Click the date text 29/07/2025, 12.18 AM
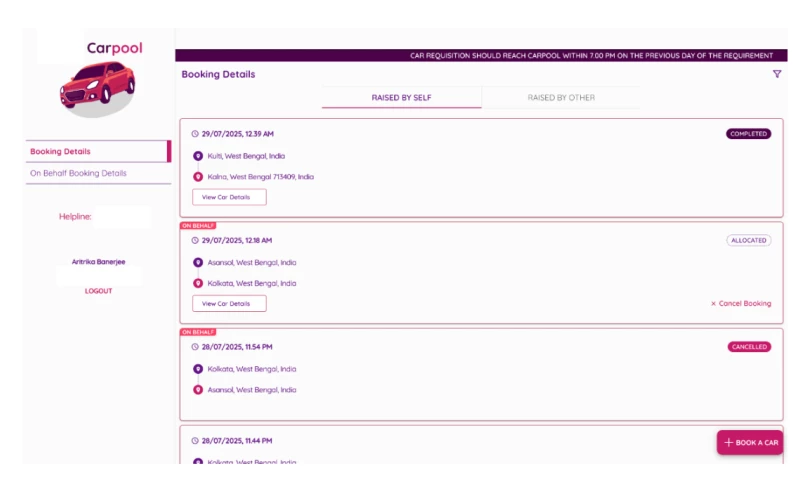The image size is (800, 480). tap(237, 240)
